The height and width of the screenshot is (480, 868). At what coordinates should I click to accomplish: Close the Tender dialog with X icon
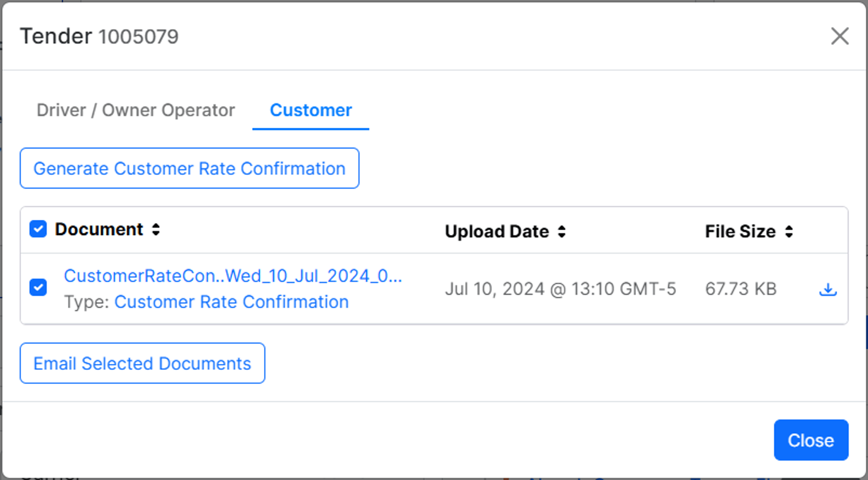(x=840, y=36)
